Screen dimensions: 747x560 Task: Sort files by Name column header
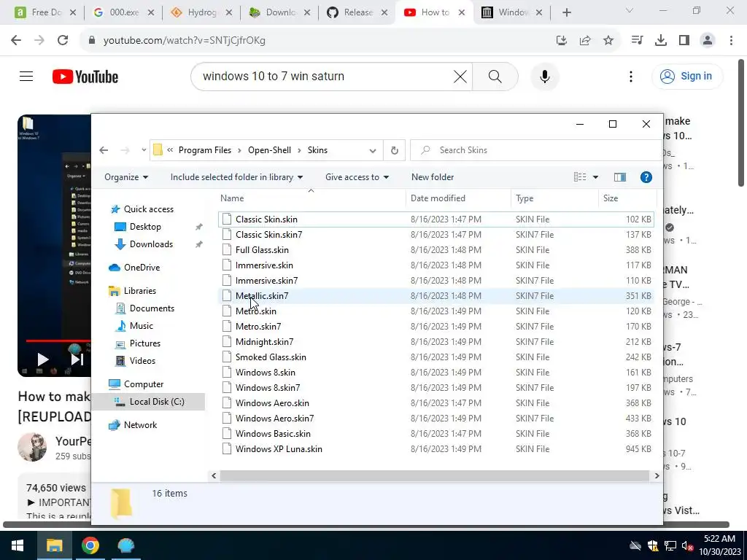click(312, 198)
